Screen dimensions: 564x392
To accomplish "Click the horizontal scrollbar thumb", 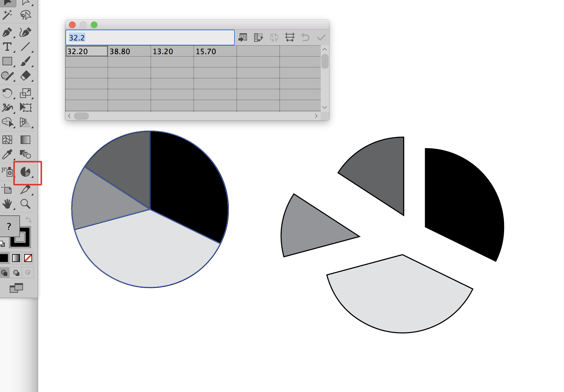I will pyautogui.click(x=81, y=116).
